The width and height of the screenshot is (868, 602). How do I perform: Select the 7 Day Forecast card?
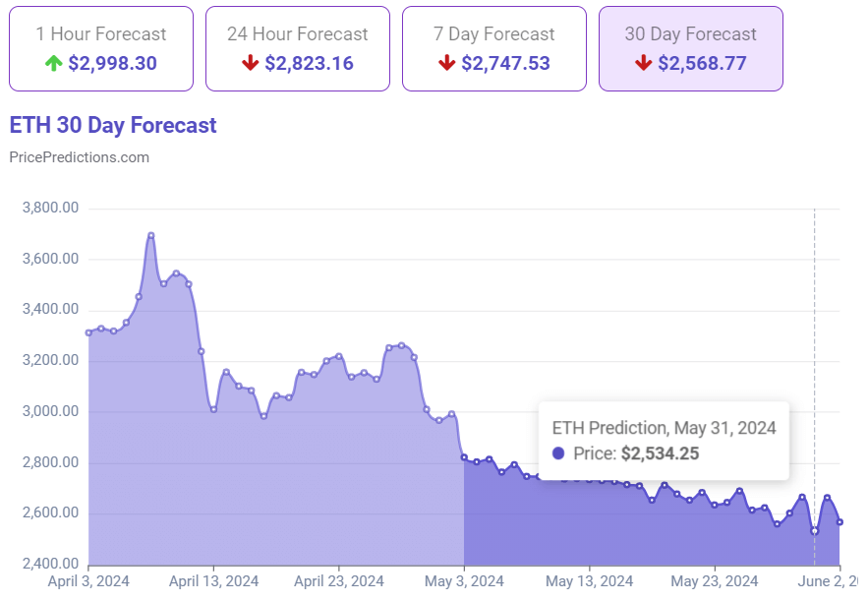pos(492,47)
